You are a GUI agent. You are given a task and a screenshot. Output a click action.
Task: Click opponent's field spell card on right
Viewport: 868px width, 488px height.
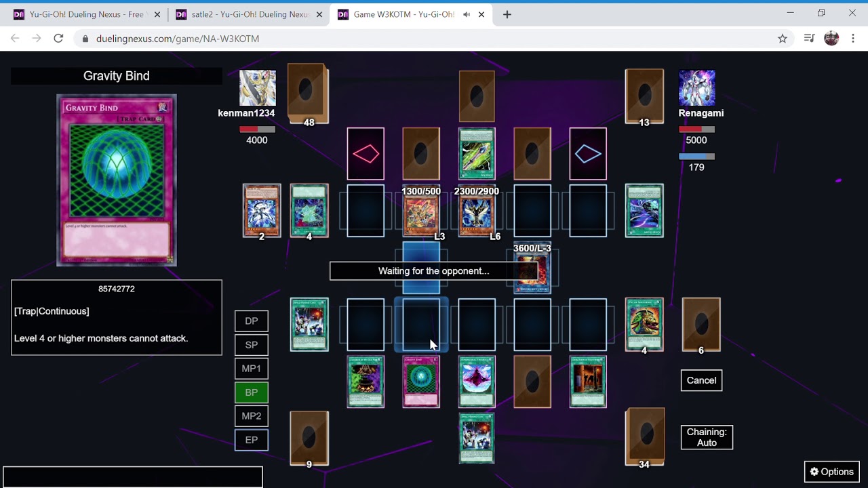click(x=644, y=211)
